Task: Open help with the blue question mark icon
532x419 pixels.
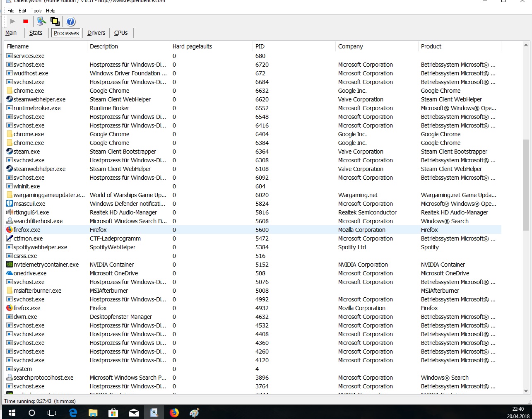Action: [x=71, y=22]
